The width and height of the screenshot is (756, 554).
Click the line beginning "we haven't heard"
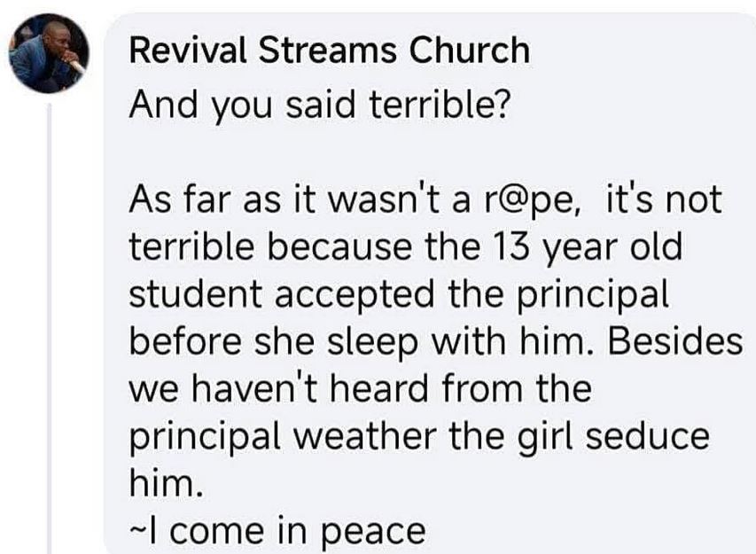(359, 388)
